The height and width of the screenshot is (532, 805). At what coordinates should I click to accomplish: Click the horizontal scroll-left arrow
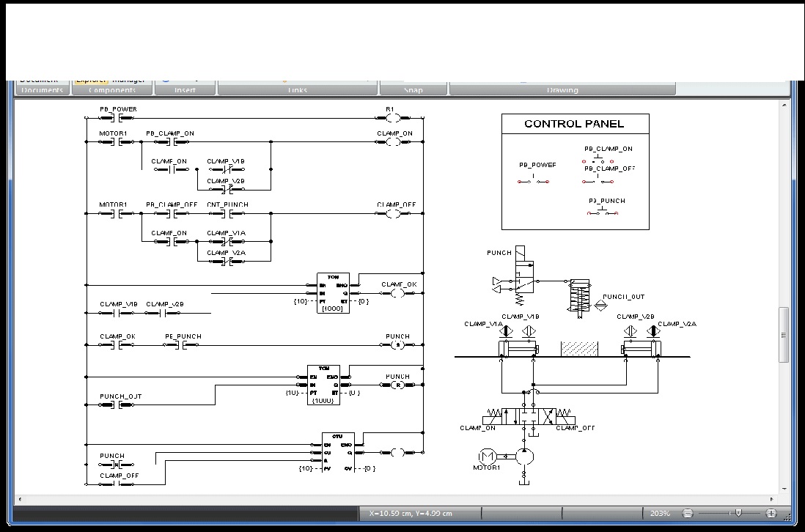[x=20, y=499]
